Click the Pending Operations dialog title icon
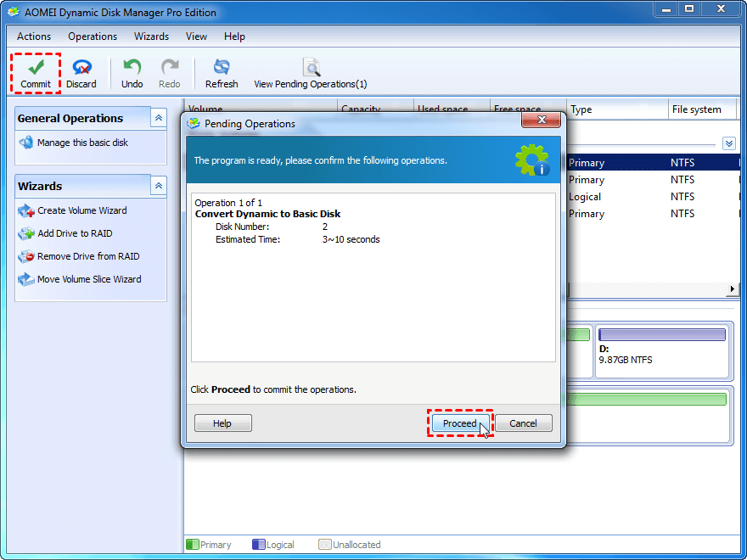 194,123
